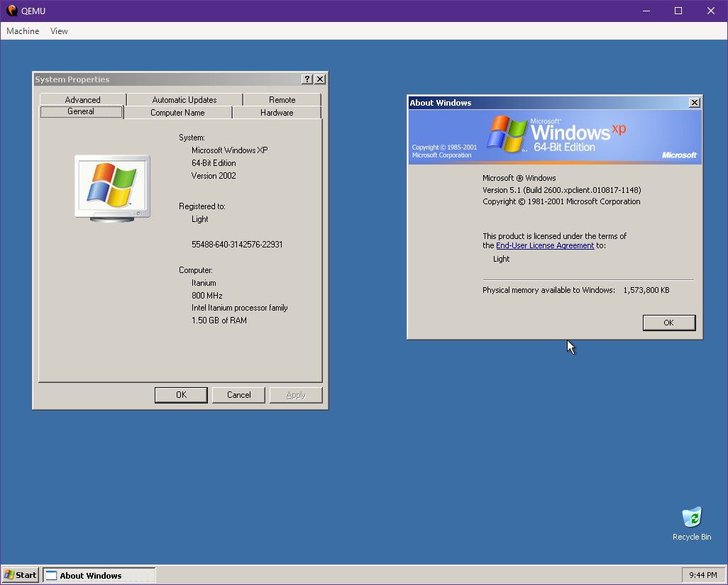The height and width of the screenshot is (585, 728).
Task: Click the help question mark in System Properties
Action: coord(307,79)
